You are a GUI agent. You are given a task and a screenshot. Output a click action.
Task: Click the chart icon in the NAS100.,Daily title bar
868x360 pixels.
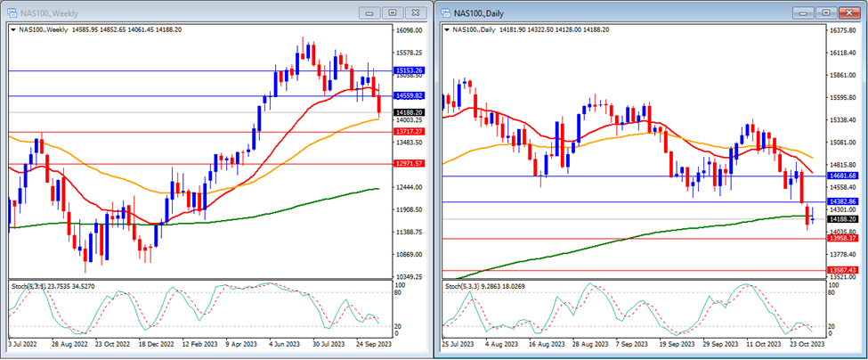[x=446, y=12]
